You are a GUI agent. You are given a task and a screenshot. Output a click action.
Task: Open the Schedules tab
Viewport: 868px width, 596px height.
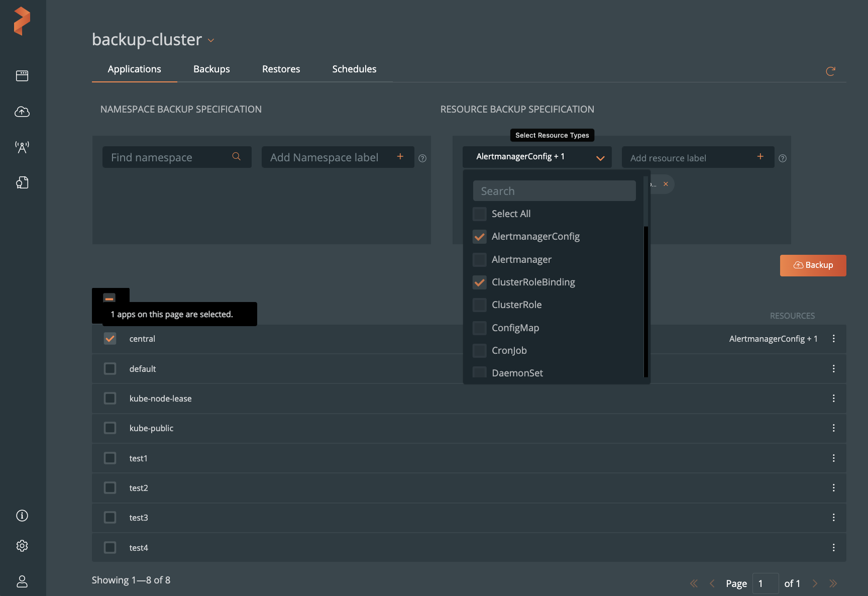coord(354,69)
